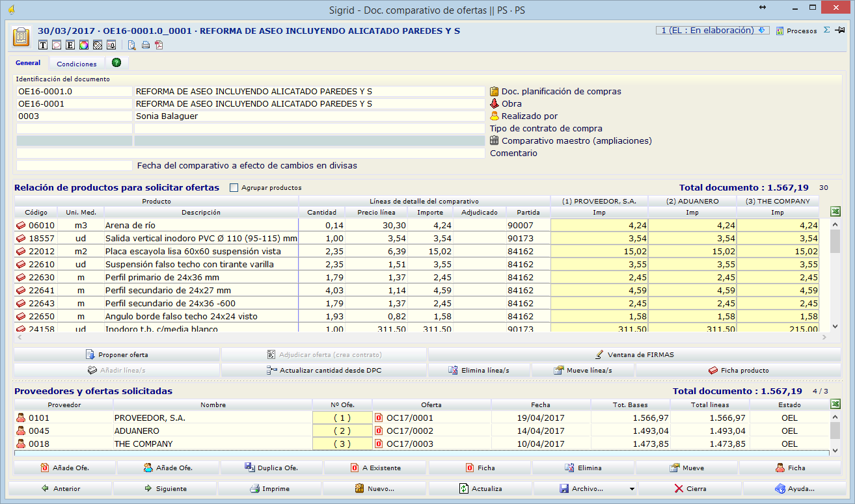Click the E toolbar icon

point(70,45)
